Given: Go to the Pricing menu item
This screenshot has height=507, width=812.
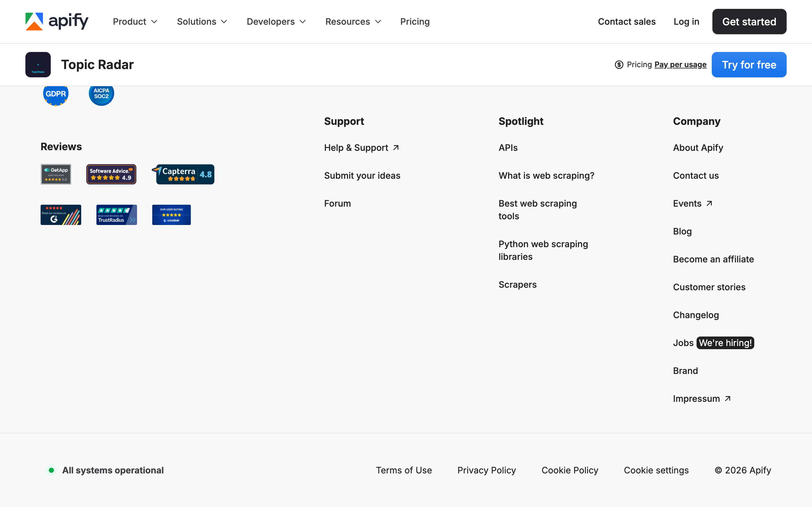Looking at the screenshot, I should click(415, 22).
